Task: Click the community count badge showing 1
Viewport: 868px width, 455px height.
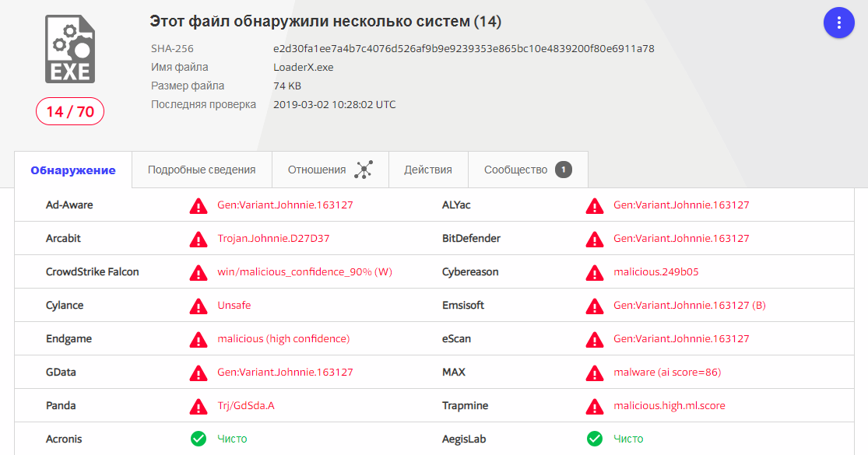Action: (x=564, y=170)
